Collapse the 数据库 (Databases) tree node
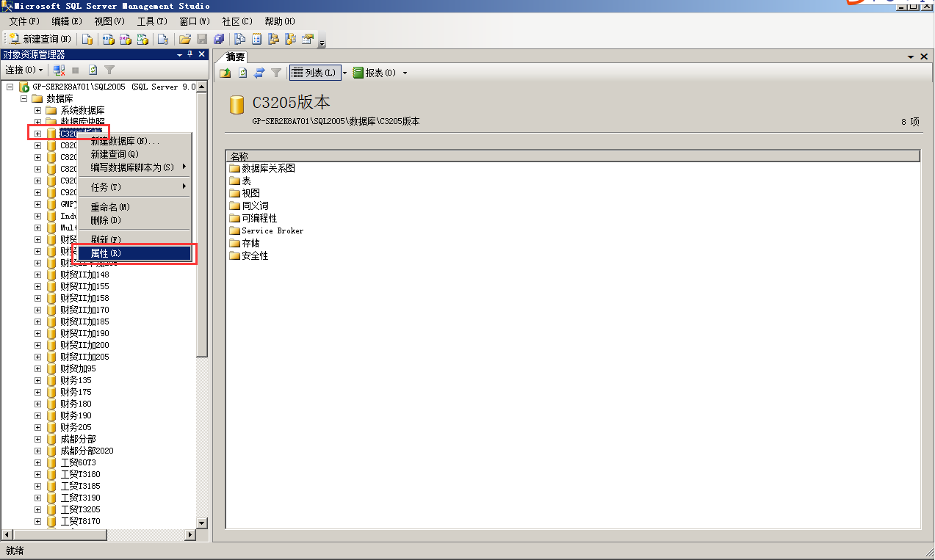 pos(24,98)
